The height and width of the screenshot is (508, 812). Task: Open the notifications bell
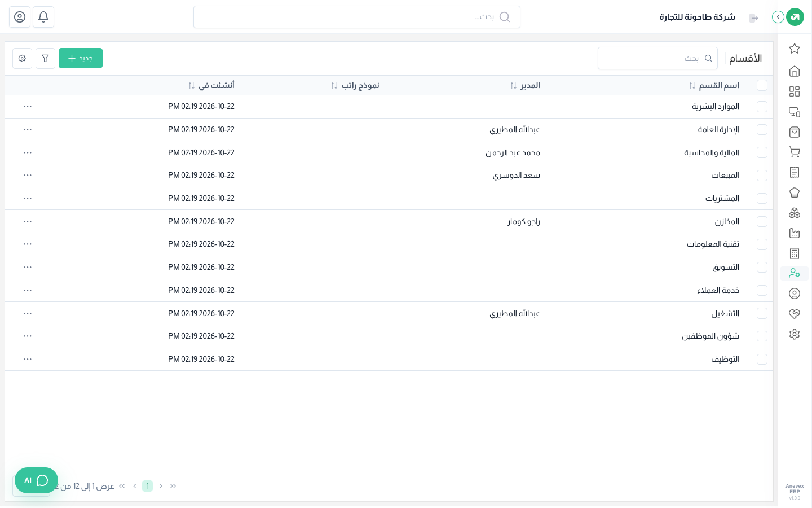pyautogui.click(x=43, y=17)
